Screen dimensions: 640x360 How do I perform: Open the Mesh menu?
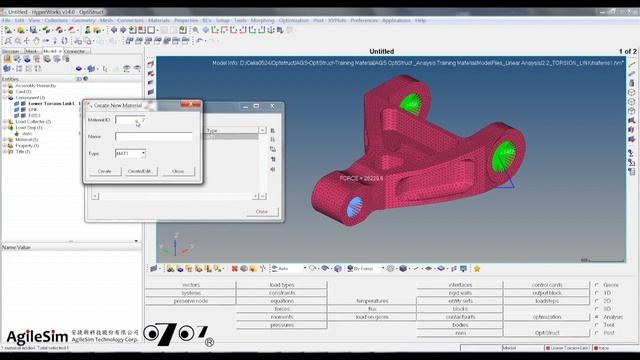click(x=106, y=20)
